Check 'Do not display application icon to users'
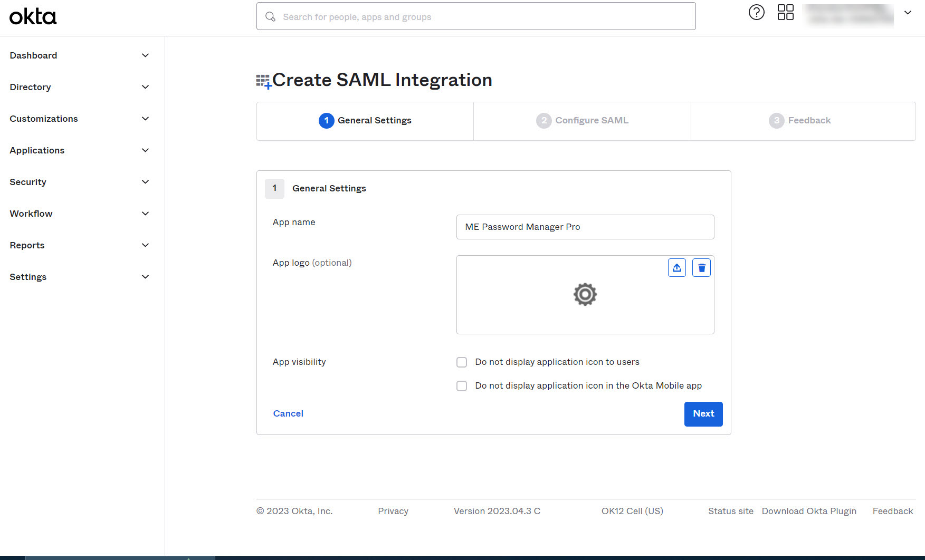Screen dimensions: 925x560 462,362
